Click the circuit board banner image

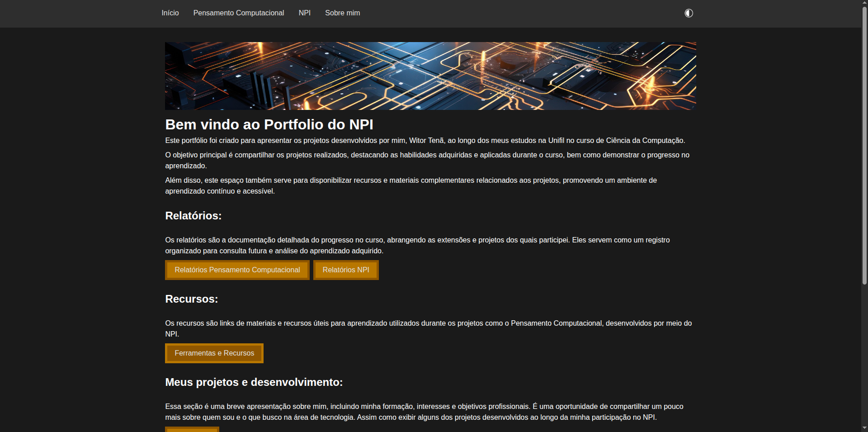pos(430,76)
